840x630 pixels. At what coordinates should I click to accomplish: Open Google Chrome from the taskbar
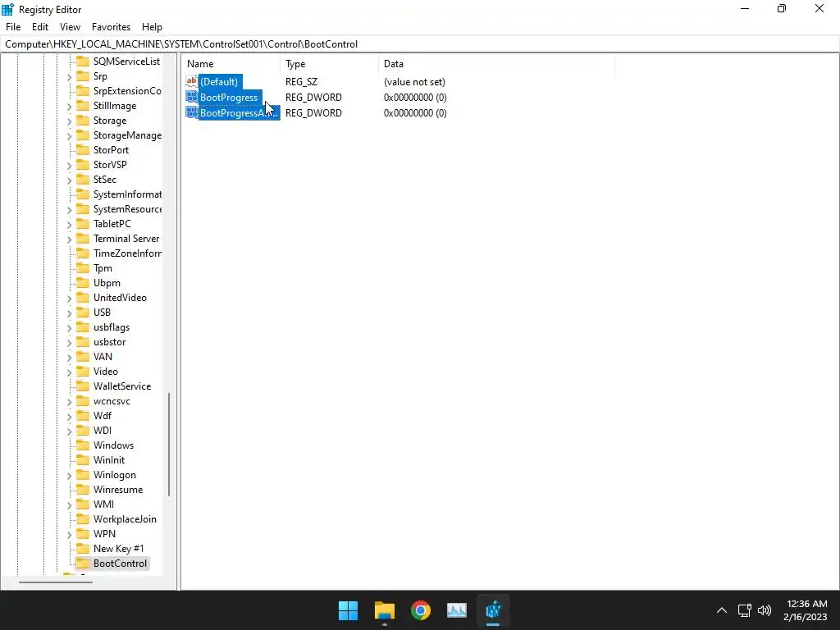[421, 610]
